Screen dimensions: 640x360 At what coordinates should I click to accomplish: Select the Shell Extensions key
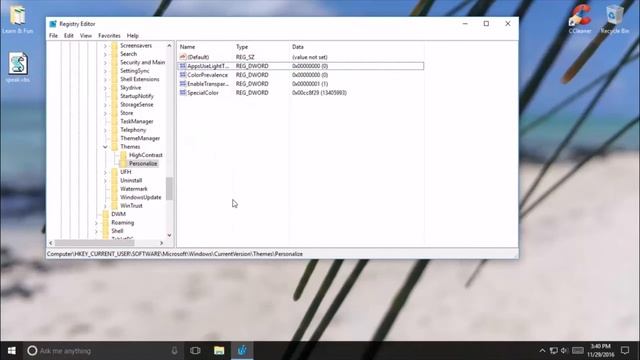(140, 79)
